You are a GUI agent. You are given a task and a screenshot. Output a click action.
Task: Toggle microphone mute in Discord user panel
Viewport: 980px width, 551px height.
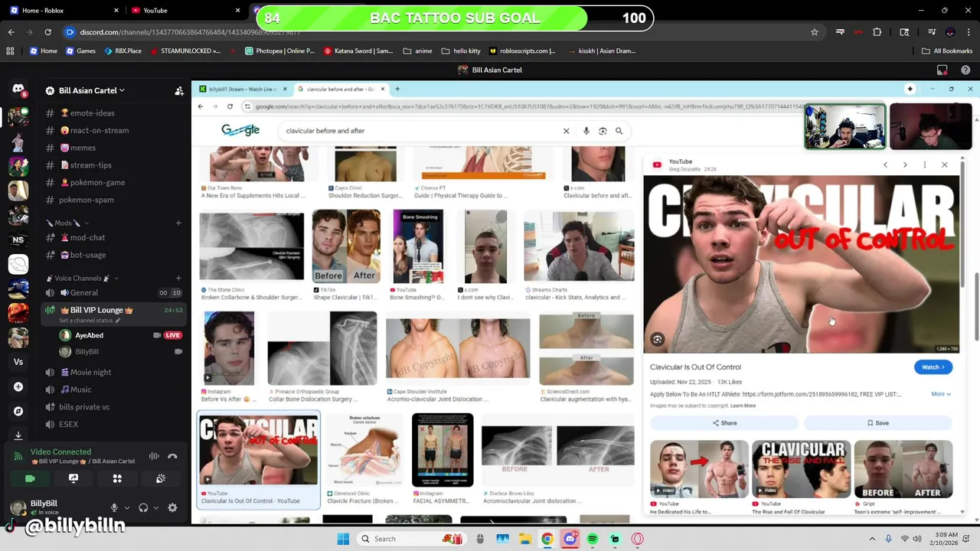click(x=114, y=507)
